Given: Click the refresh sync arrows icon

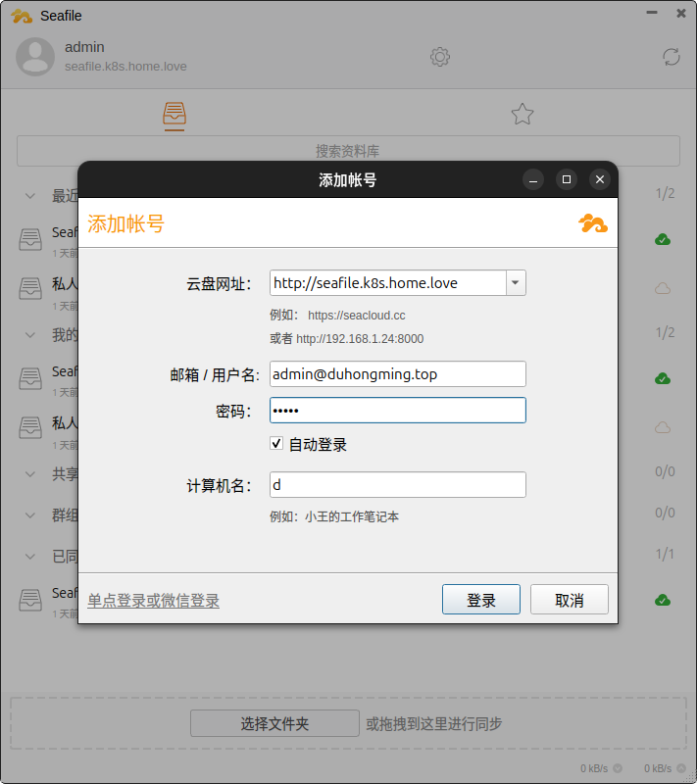Looking at the screenshot, I should pyautogui.click(x=671, y=57).
